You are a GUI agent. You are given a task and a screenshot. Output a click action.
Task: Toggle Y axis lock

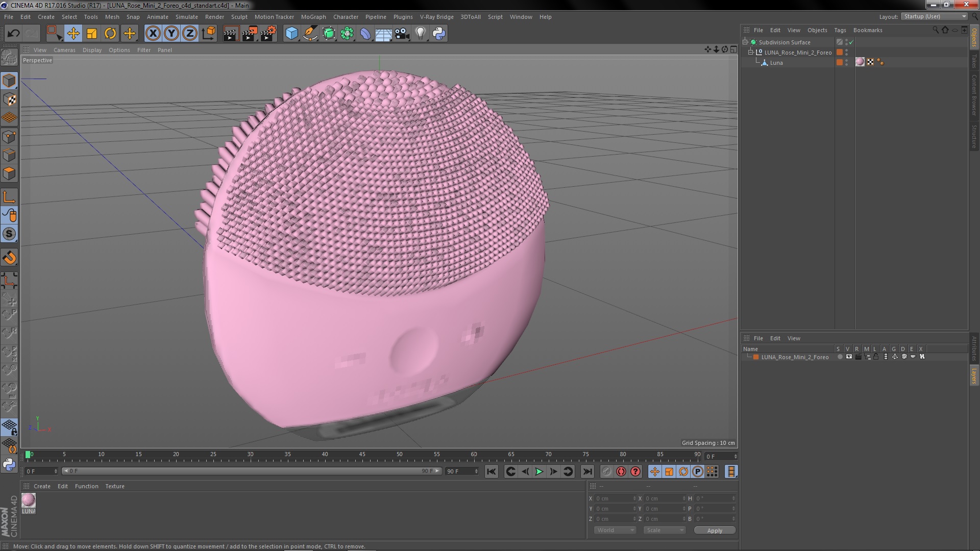pos(171,34)
